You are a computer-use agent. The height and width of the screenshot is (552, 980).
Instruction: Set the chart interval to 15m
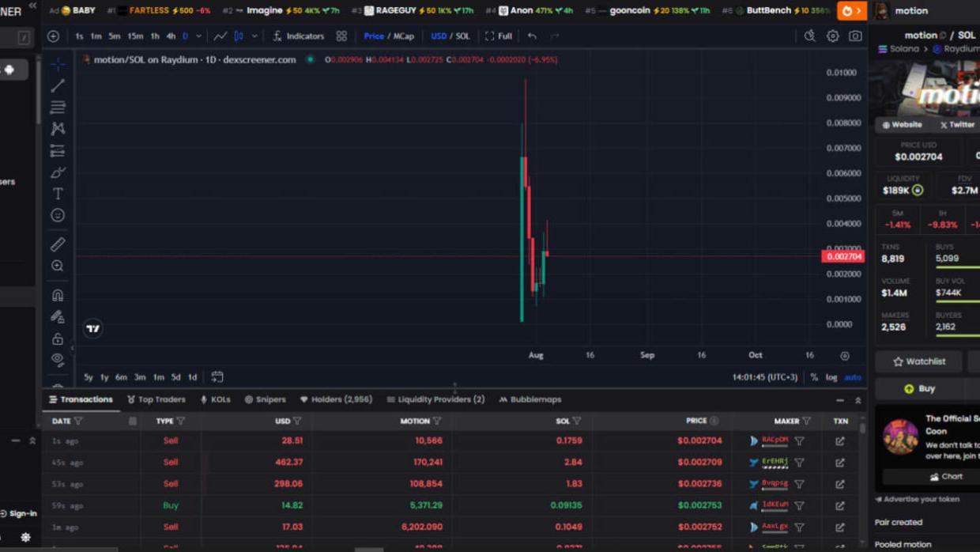135,36
